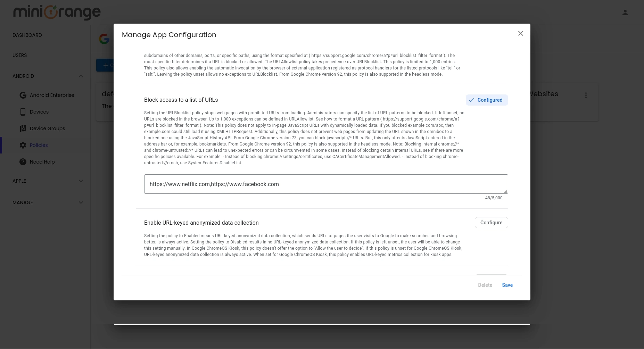Image resolution: width=644 pixels, height=349 pixels.
Task: Open the Policies gear icon in sidebar
Action: pos(23,145)
